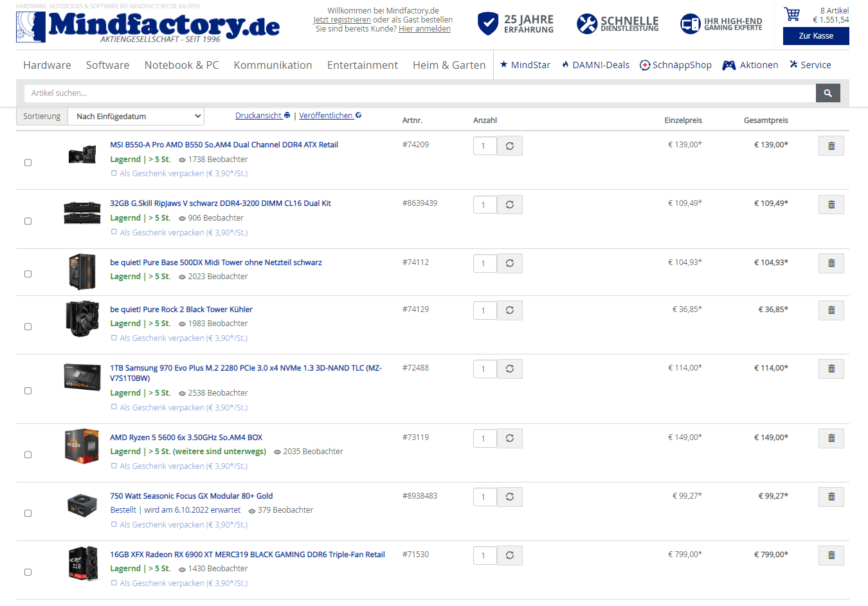Click Jetzt registrieren link
Viewport: 868px width, 606px height.
coord(342,20)
